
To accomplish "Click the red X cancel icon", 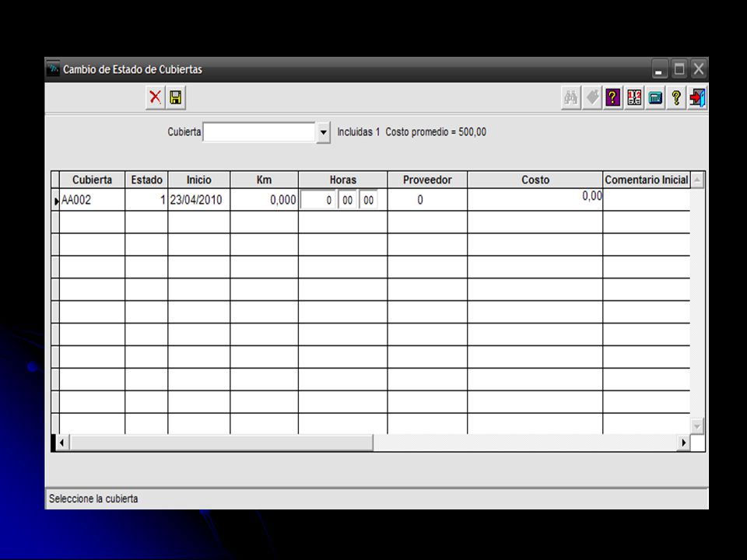I will pos(155,98).
